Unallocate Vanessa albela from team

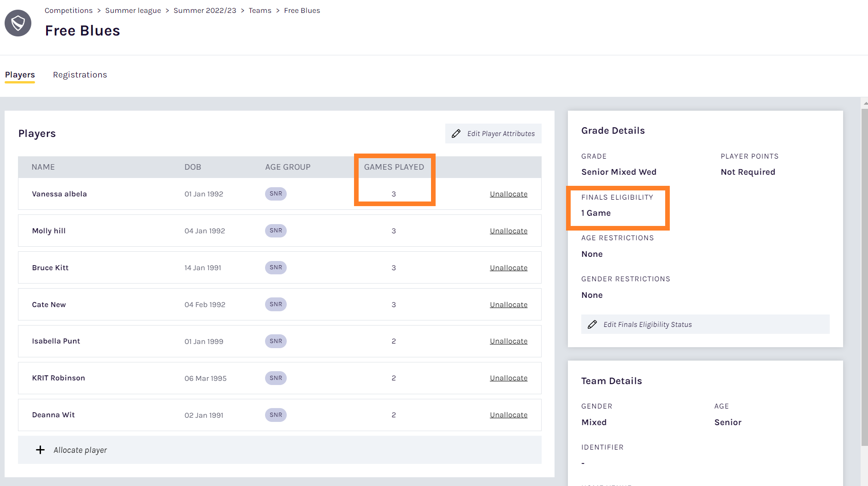point(508,194)
